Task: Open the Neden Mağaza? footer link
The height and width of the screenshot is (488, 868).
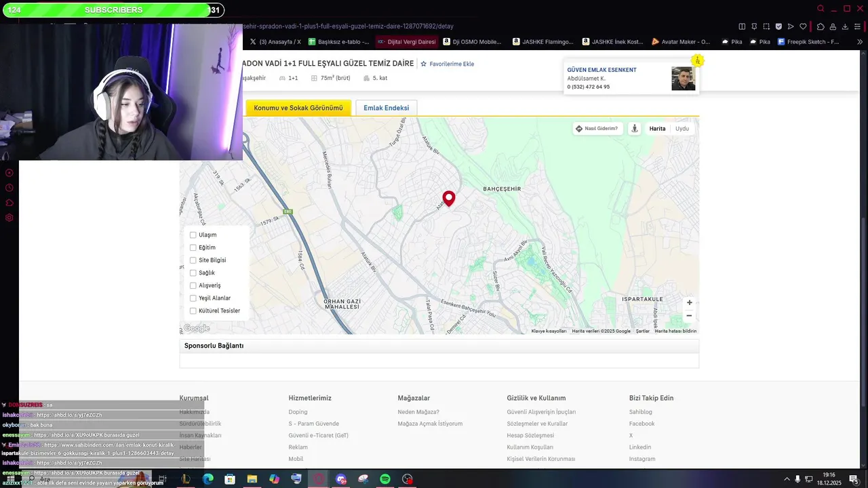Action: 418,412
